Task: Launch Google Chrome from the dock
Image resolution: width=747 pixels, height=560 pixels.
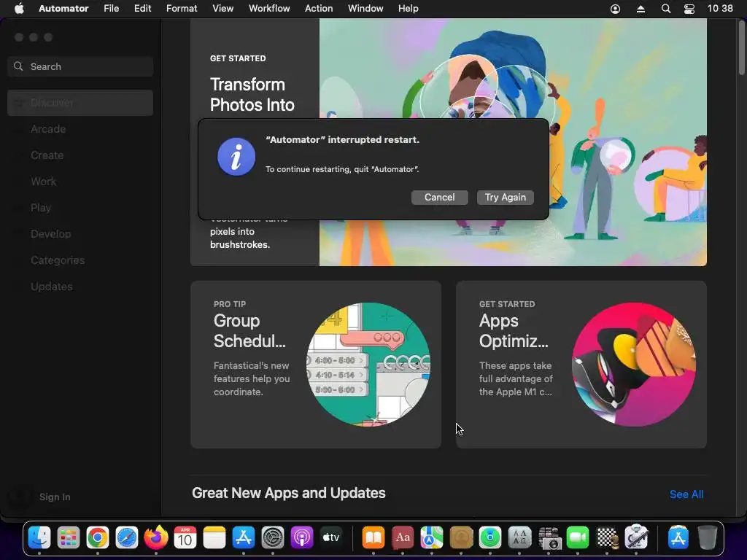Action: [98, 537]
